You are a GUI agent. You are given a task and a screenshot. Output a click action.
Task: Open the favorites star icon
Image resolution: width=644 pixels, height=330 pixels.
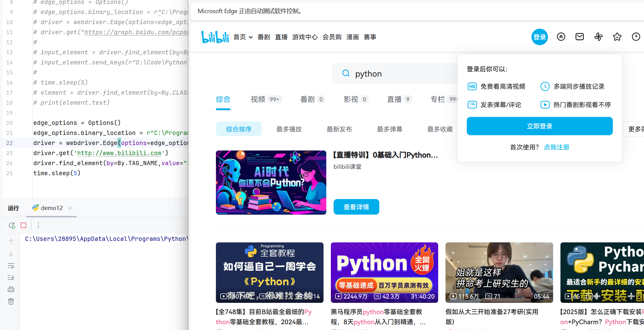[x=617, y=37]
